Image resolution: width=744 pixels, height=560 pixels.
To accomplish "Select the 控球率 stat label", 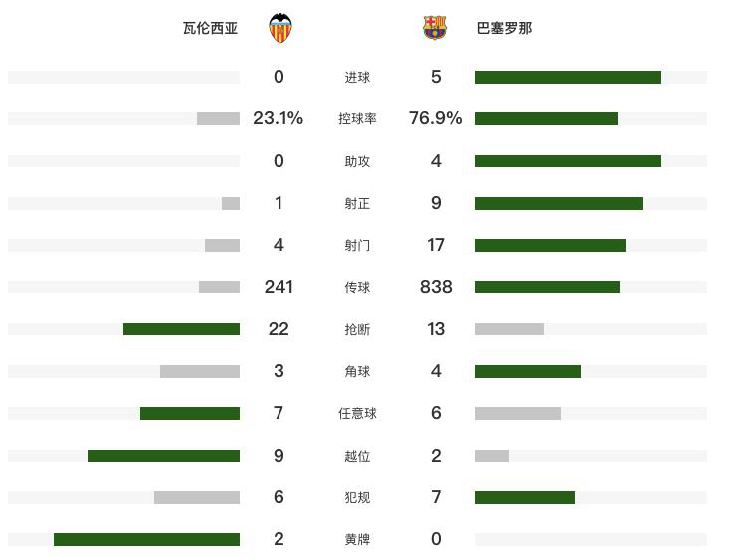I will tap(357, 118).
